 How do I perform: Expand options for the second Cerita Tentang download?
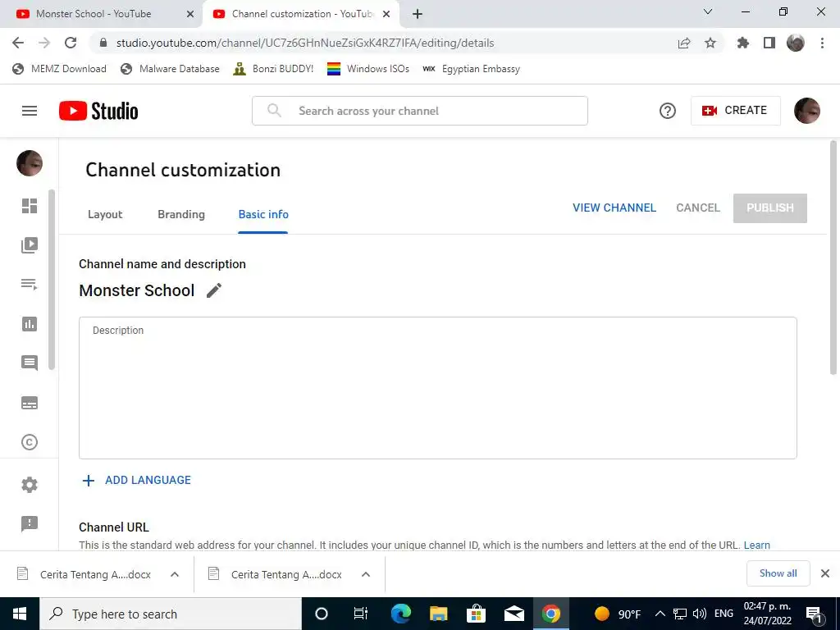point(366,574)
